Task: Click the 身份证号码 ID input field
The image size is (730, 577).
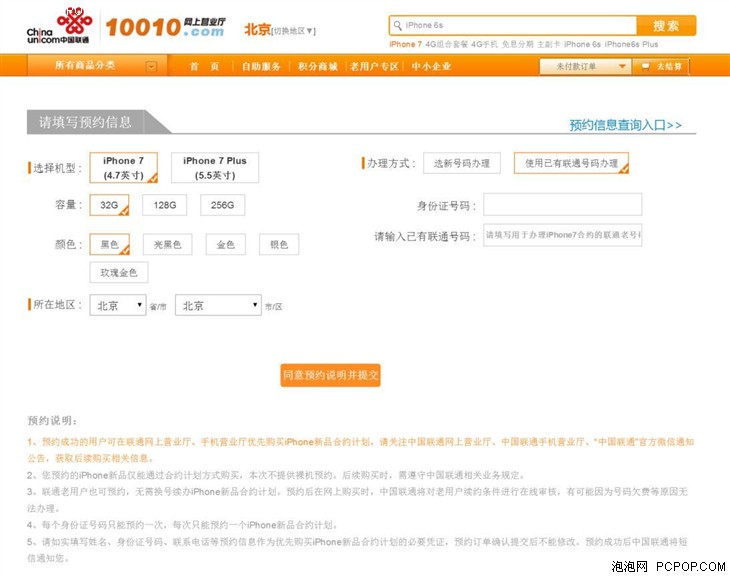Action: pyautogui.click(x=562, y=205)
